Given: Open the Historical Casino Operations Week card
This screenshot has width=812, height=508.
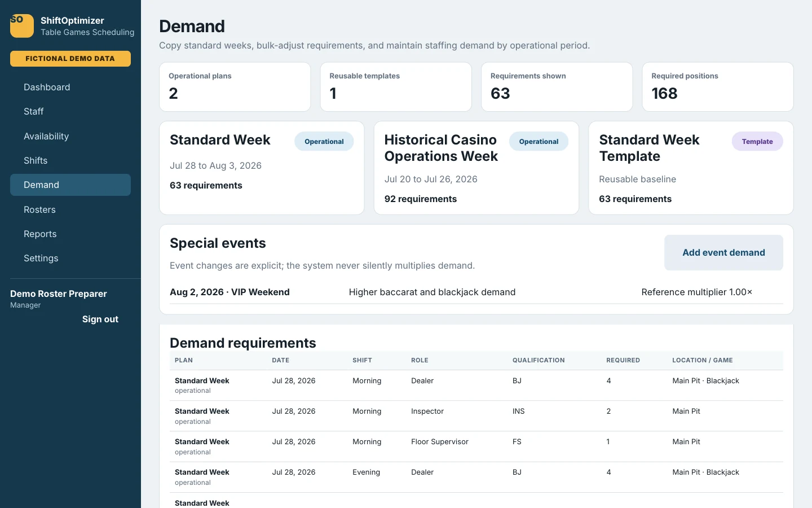Looking at the screenshot, I should [x=476, y=168].
